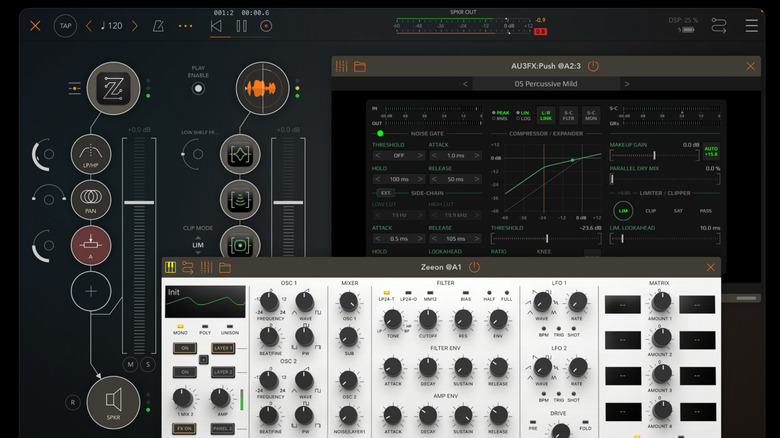Open the LP/HP filter node
This screenshot has height=438, width=780.
[91, 154]
